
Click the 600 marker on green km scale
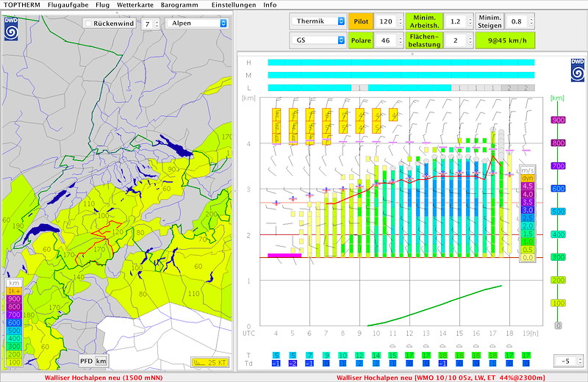pyautogui.click(x=558, y=189)
